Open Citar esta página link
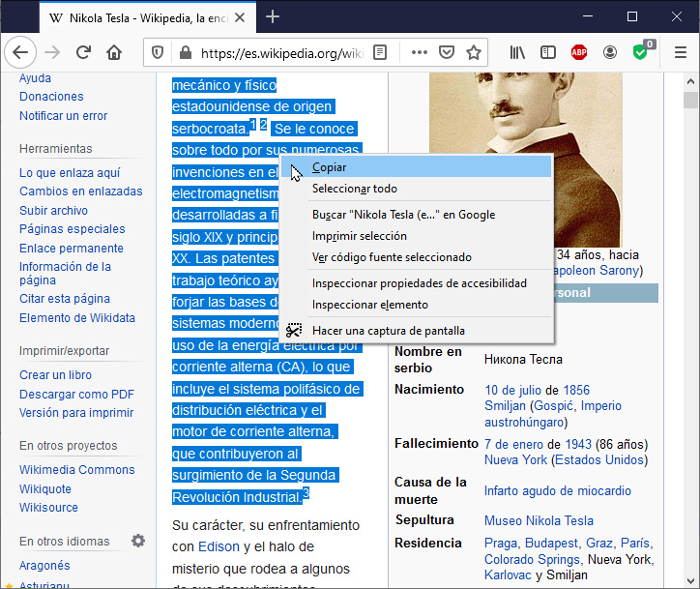The image size is (700, 589). pos(65,298)
